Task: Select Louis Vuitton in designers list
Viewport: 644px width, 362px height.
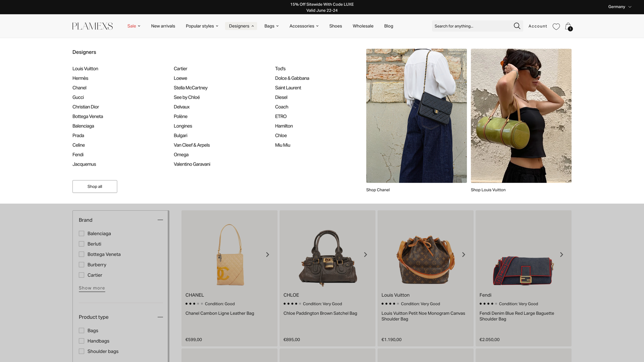Action: point(85,69)
